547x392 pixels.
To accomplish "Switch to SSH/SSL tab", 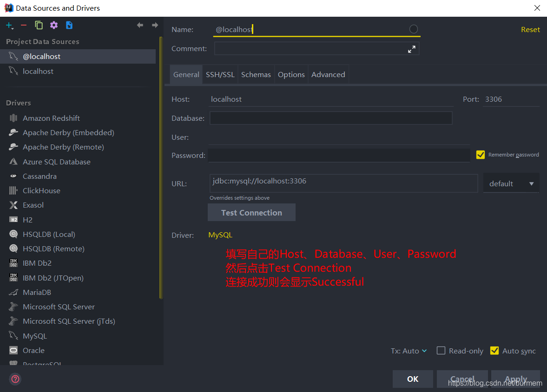I will [x=220, y=74].
